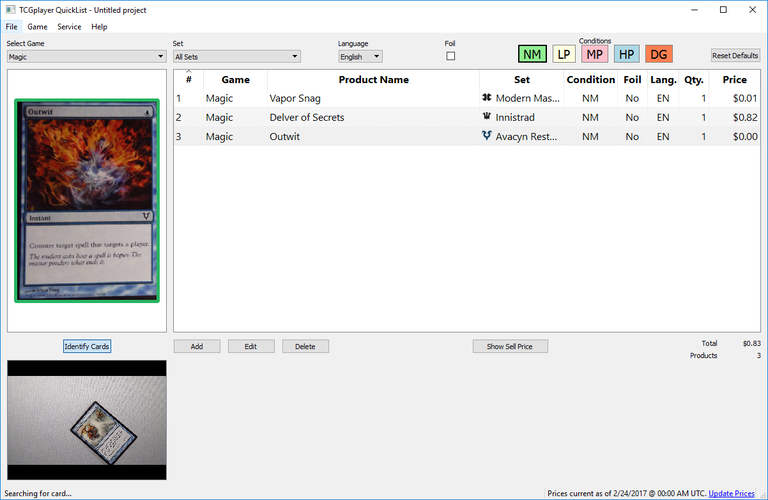Screen dimensions: 768x500
Task: Sort by the Lang. column header
Action: pyautogui.click(x=663, y=79)
